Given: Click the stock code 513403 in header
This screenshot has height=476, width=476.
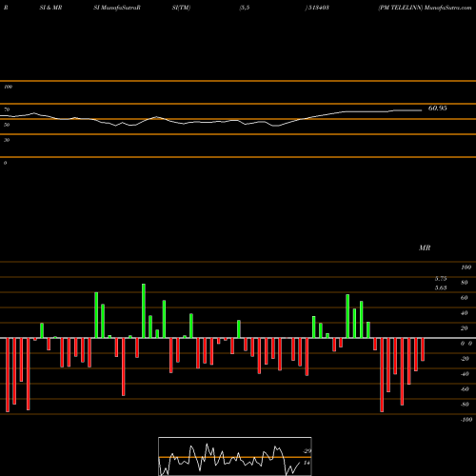Looking at the screenshot, I should click(318, 8).
